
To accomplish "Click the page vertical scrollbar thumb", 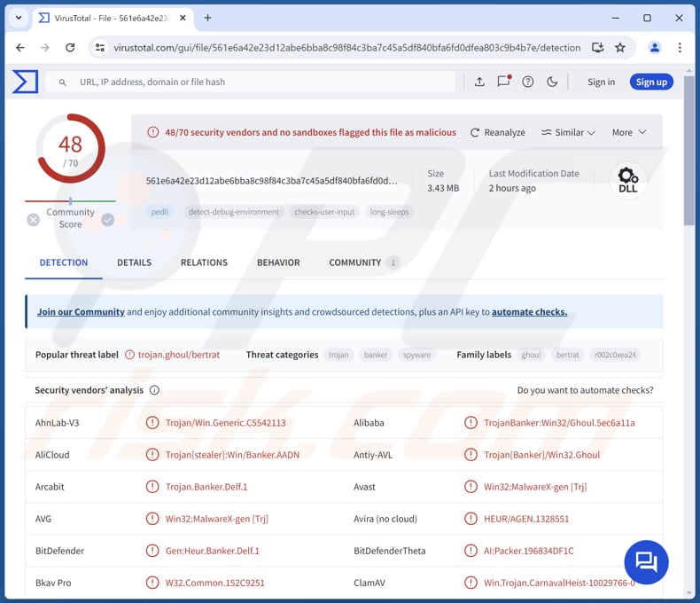I will [x=689, y=150].
